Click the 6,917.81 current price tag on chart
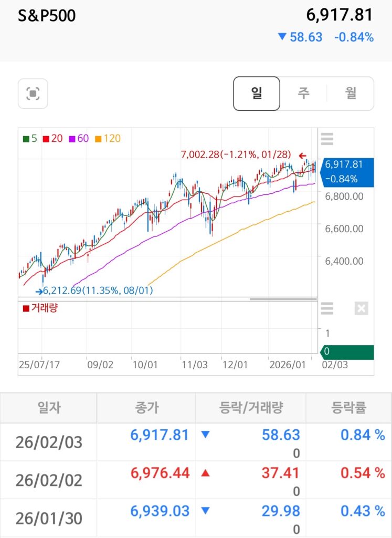This screenshot has height=538, width=392. coord(347,172)
